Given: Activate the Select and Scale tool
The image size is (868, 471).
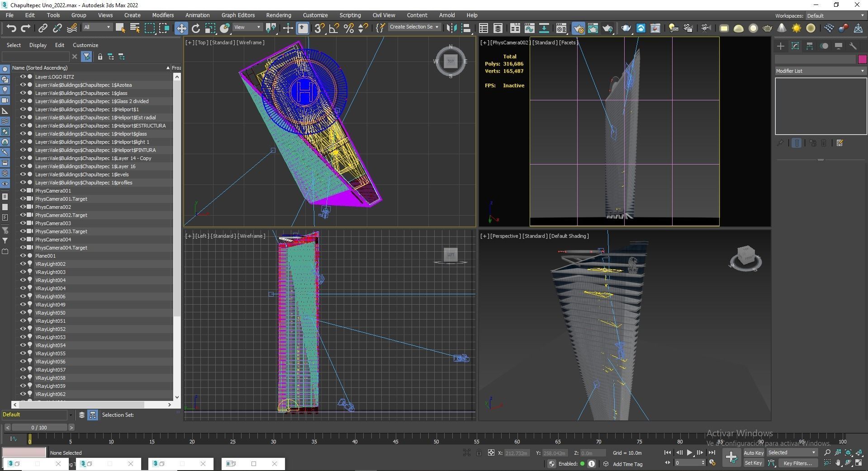Looking at the screenshot, I should coord(210,28).
